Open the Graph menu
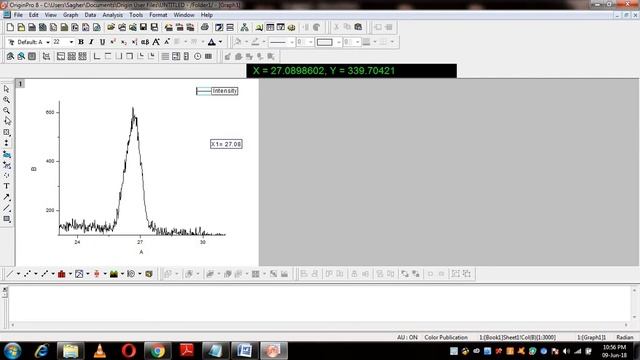The image size is (640, 360). [70, 15]
